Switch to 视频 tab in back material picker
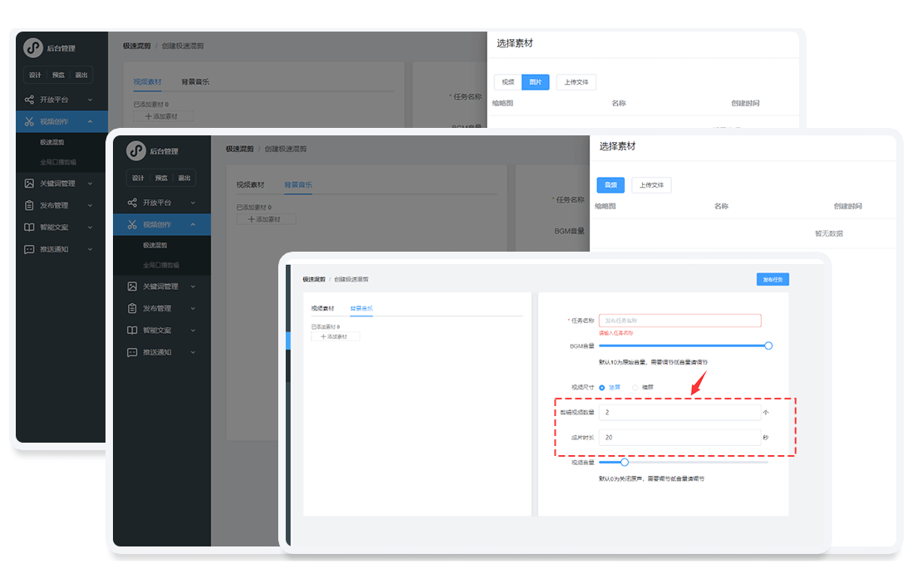The height and width of the screenshot is (588, 912). click(507, 82)
